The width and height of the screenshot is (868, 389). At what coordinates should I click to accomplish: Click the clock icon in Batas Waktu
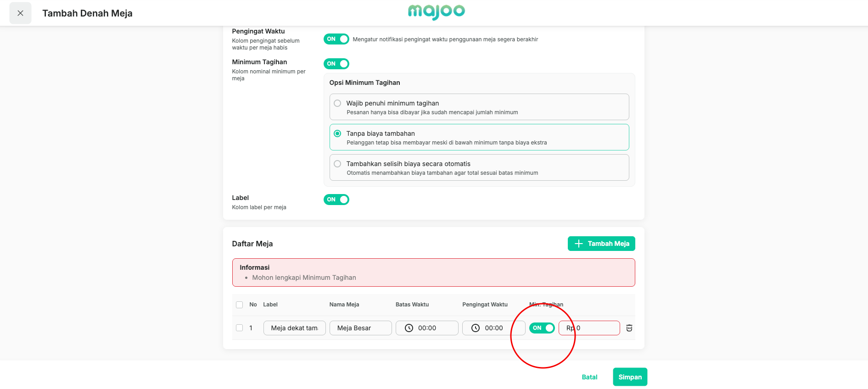pyautogui.click(x=409, y=328)
